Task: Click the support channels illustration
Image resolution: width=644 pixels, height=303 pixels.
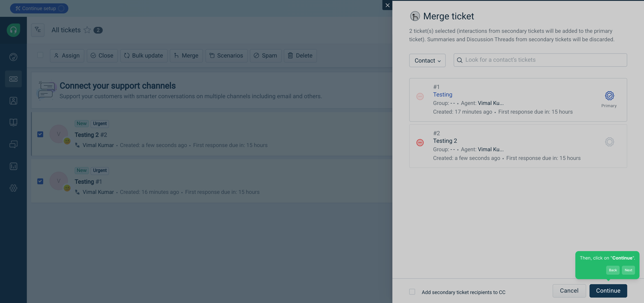Action: (x=46, y=90)
